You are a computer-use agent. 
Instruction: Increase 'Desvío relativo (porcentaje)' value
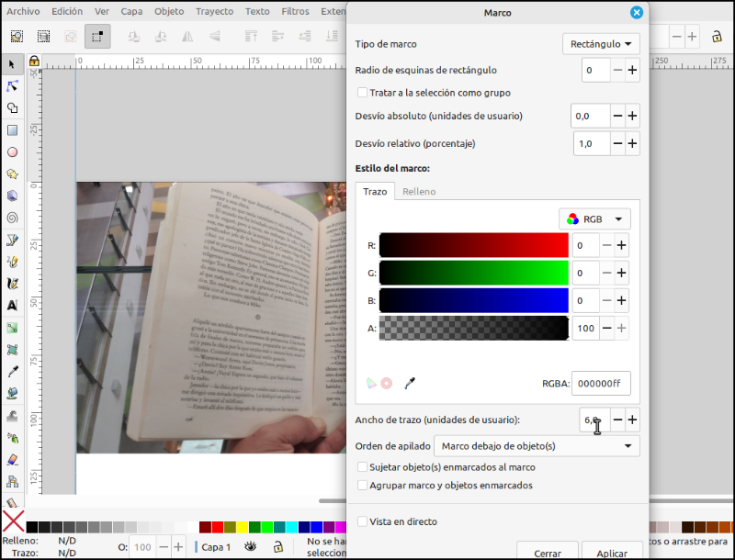(632, 143)
